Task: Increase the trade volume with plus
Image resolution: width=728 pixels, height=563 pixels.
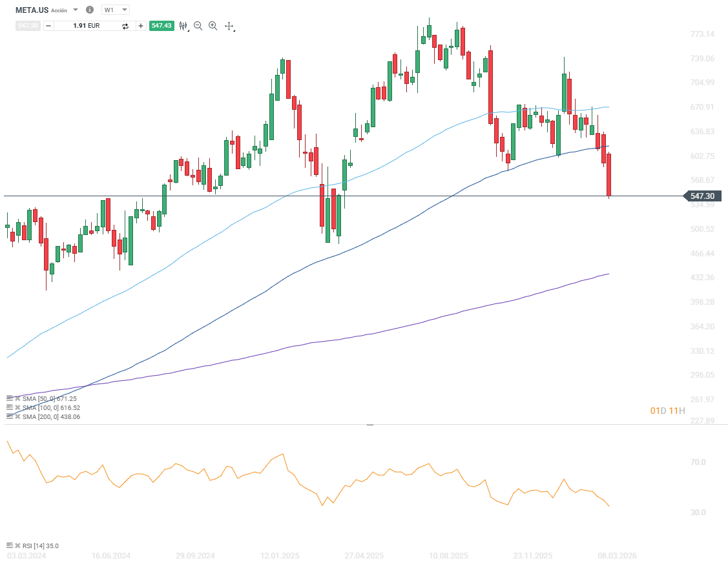Action: pyautogui.click(x=141, y=26)
